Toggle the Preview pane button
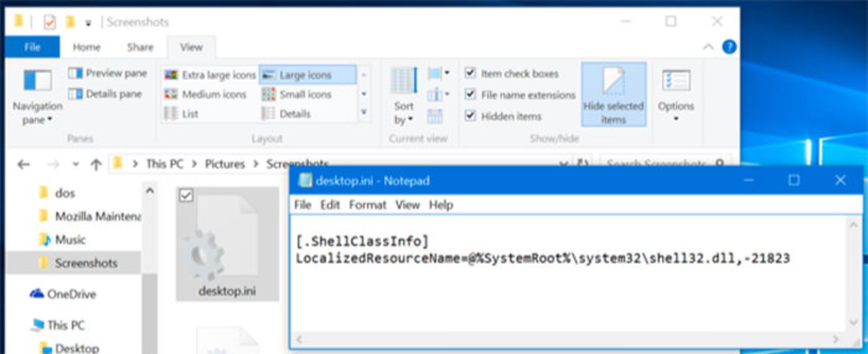 pyautogui.click(x=108, y=73)
